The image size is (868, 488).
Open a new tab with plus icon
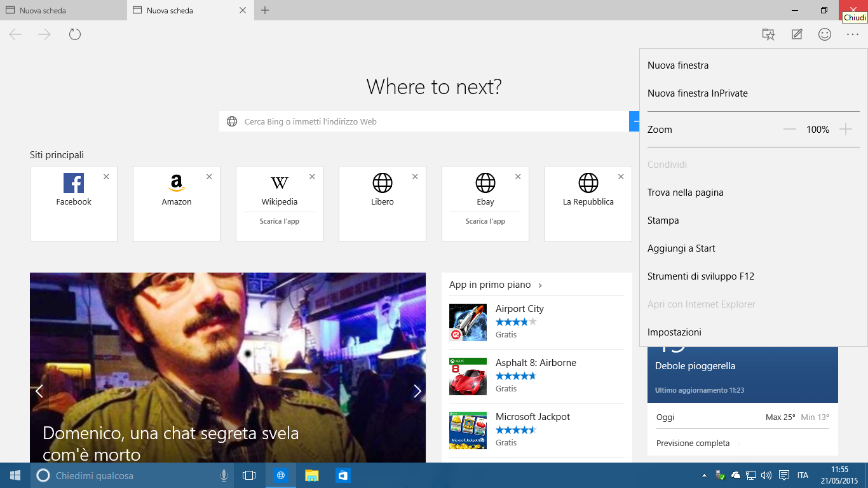pos(265,10)
